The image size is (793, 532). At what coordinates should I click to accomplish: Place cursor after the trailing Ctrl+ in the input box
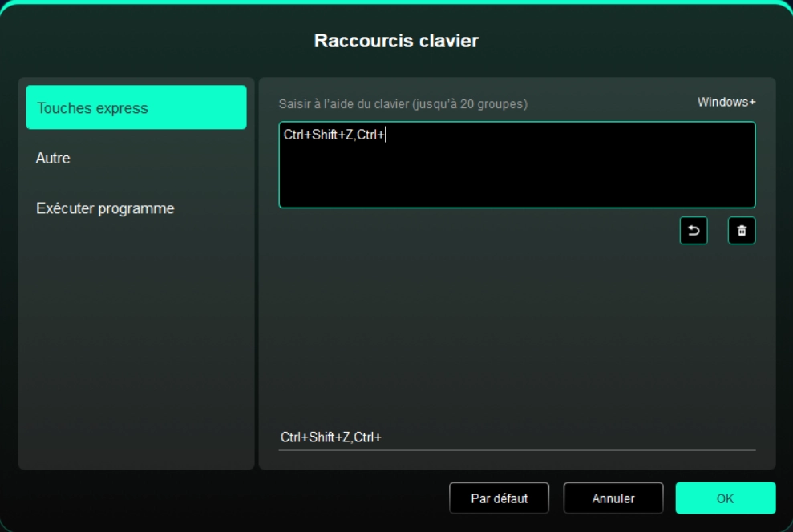[x=386, y=135]
